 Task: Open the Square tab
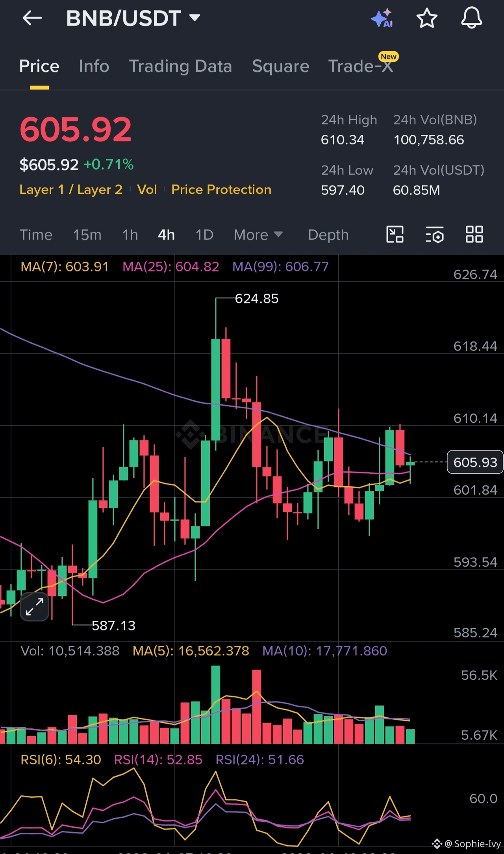[x=281, y=66]
